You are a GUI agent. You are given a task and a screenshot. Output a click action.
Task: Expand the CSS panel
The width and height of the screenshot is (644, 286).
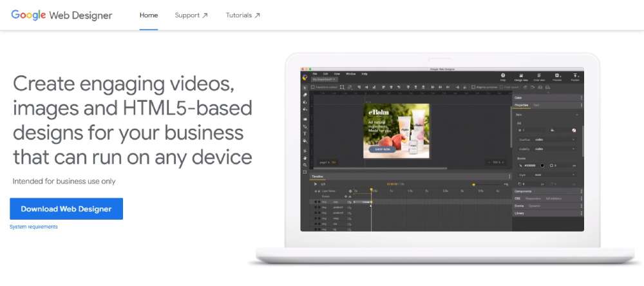pyautogui.click(x=547, y=198)
